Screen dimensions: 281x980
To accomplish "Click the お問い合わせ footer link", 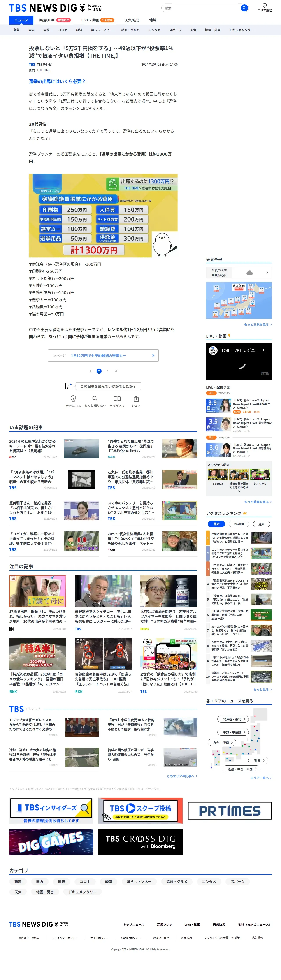I will coord(161,938).
